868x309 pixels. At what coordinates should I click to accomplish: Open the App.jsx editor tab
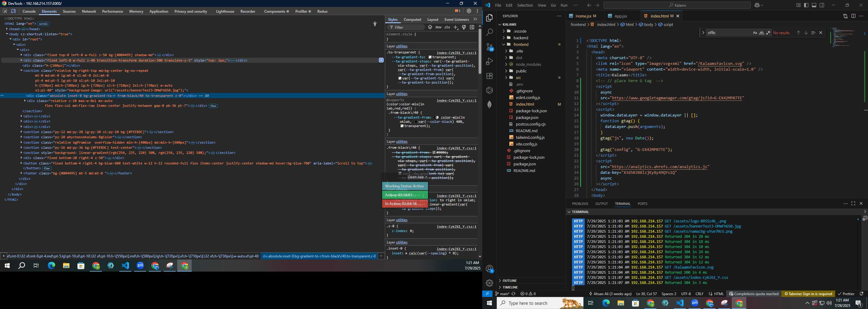(x=620, y=16)
